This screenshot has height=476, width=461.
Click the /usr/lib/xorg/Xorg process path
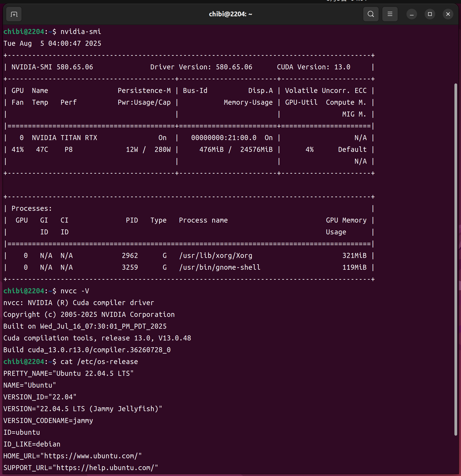coord(216,255)
